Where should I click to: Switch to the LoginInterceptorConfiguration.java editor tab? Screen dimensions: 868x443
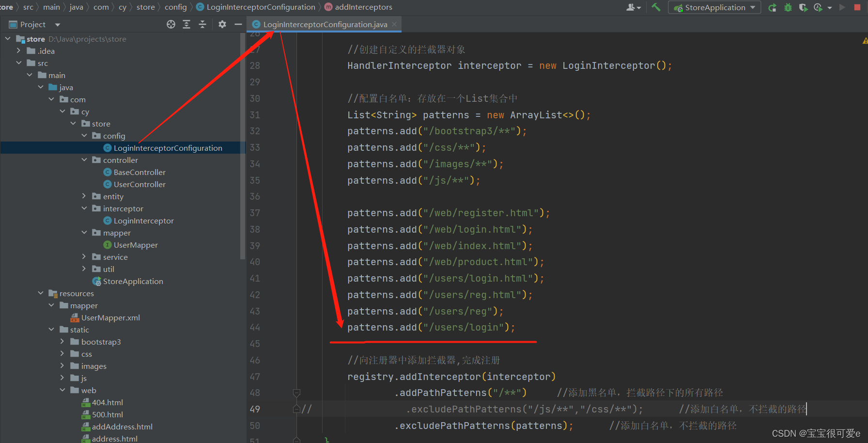pos(325,24)
